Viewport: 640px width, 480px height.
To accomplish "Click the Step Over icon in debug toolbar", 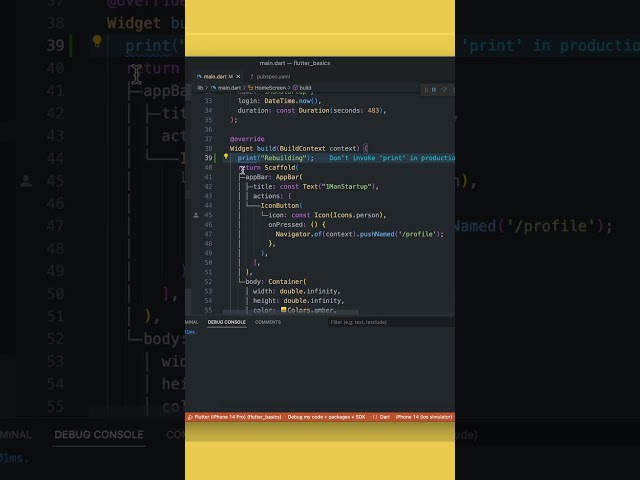I will [444, 89].
